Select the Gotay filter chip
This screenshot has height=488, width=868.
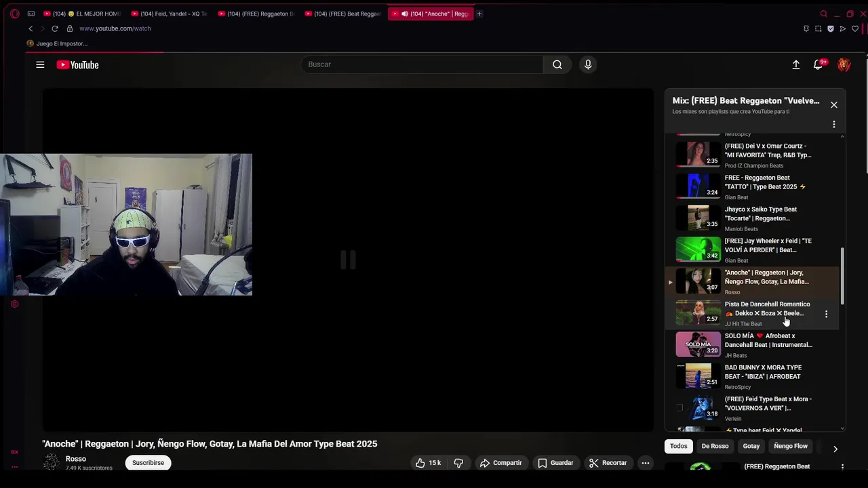click(x=751, y=446)
